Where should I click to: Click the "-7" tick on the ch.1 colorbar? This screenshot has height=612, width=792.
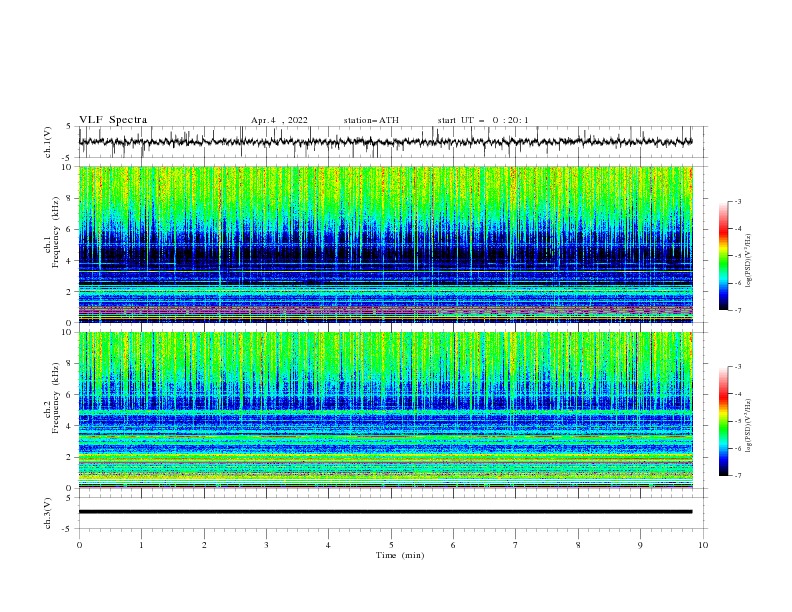point(738,310)
